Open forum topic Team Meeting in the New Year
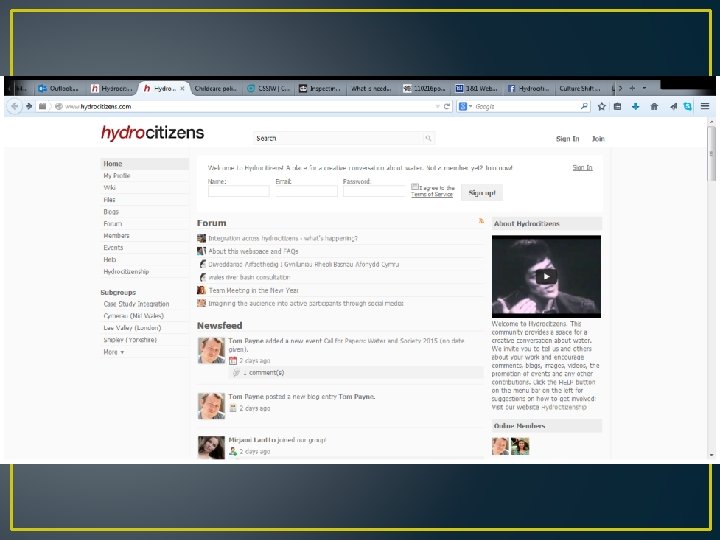 [x=253, y=290]
